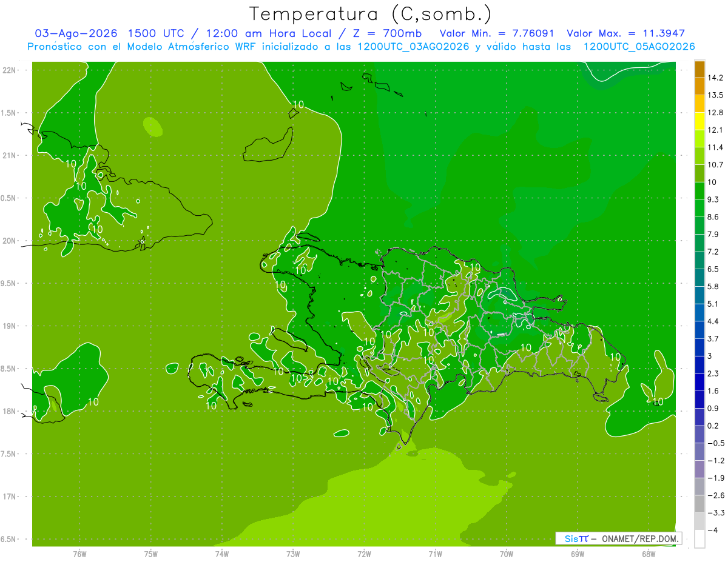The image size is (728, 562).
Task: Click the lime swatch between 11.4 and 12.1
Action: [x=699, y=139]
